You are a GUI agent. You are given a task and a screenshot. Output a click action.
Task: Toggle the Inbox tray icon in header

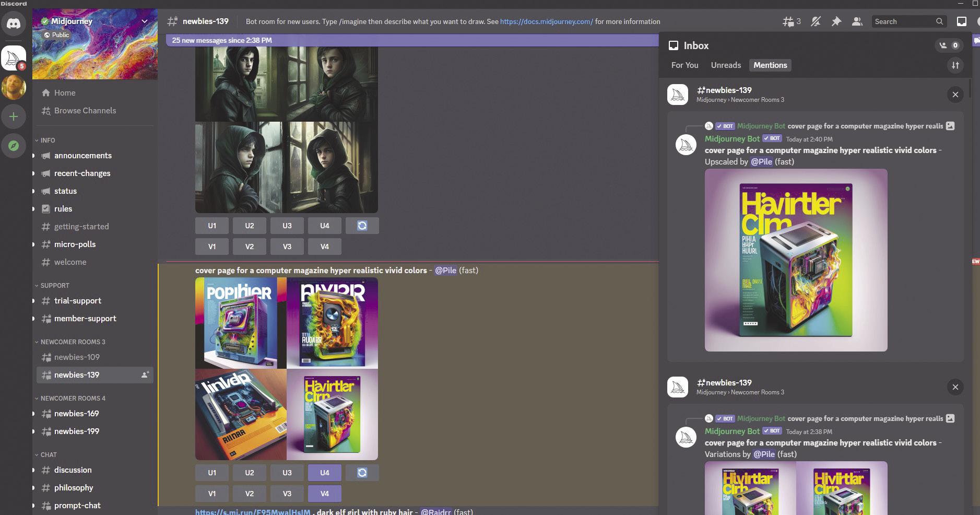[962, 21]
